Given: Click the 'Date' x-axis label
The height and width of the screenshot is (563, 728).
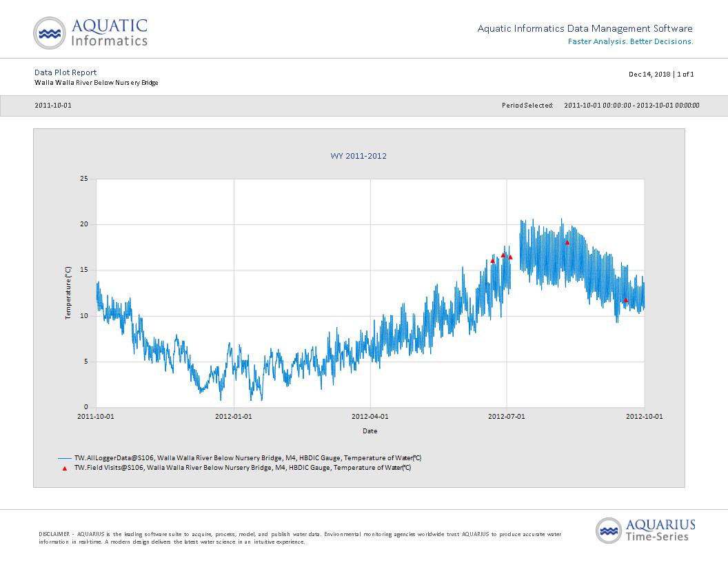Looking at the screenshot, I should pos(370,431).
